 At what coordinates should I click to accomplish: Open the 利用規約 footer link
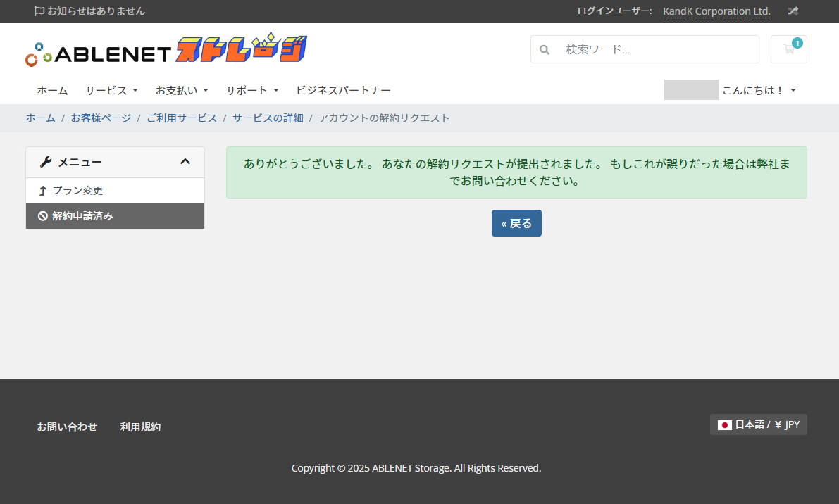[x=140, y=427]
